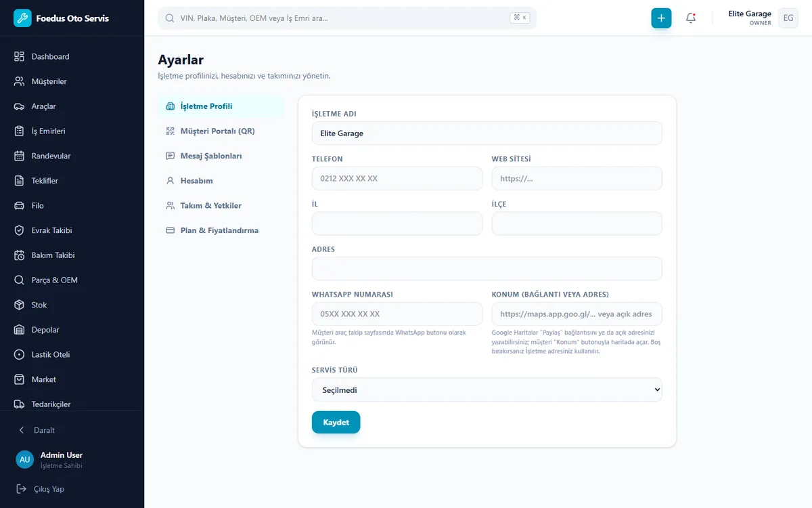Screen dimensions: 812x508
Task: Focus the global search box
Action: 347,18
